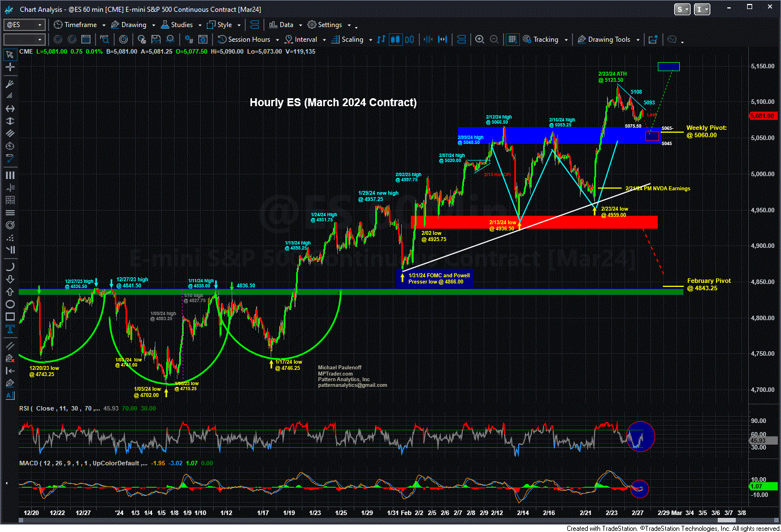The height and width of the screenshot is (532, 781).
Task: Open the Timeframe menu
Action: point(75,25)
